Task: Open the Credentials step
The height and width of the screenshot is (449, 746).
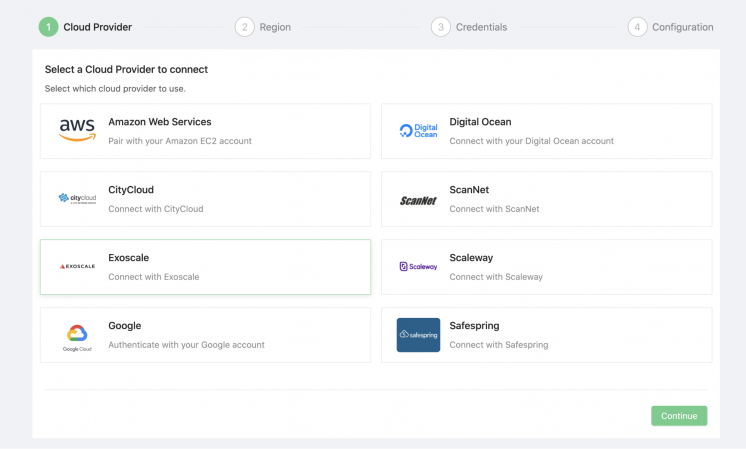Action: pos(481,27)
